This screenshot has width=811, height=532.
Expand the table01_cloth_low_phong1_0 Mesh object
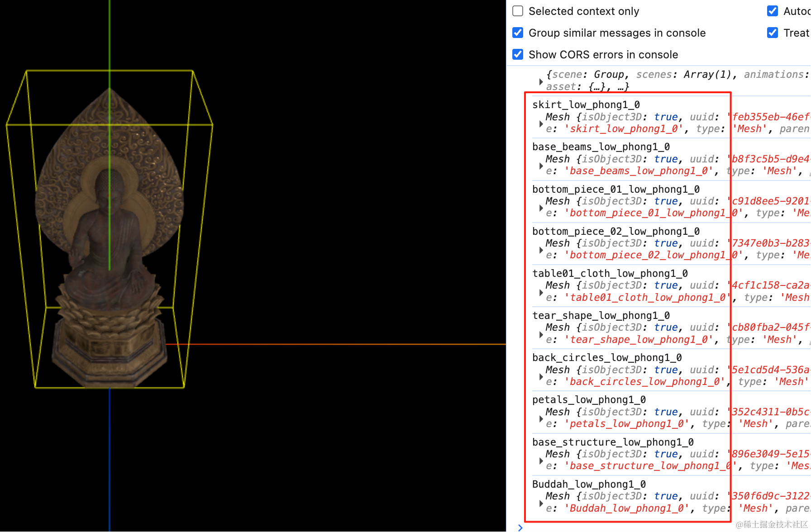click(541, 292)
